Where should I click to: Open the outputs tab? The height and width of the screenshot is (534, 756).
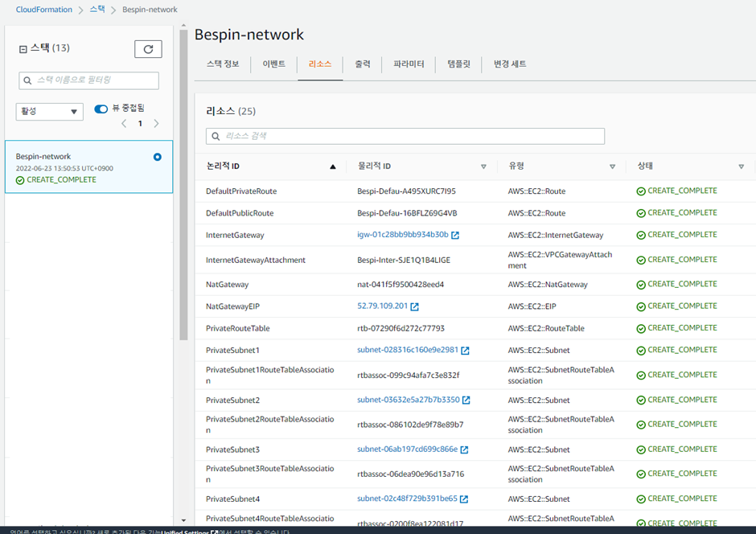point(363,64)
